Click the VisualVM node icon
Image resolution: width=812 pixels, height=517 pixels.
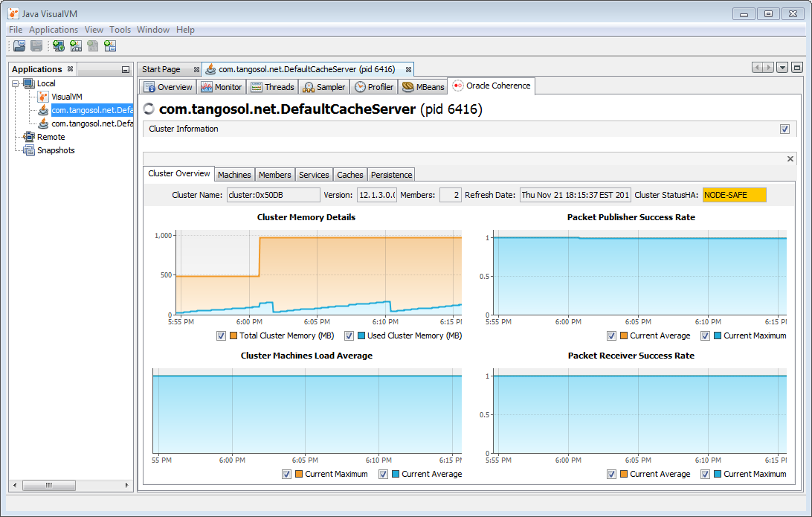pos(43,97)
